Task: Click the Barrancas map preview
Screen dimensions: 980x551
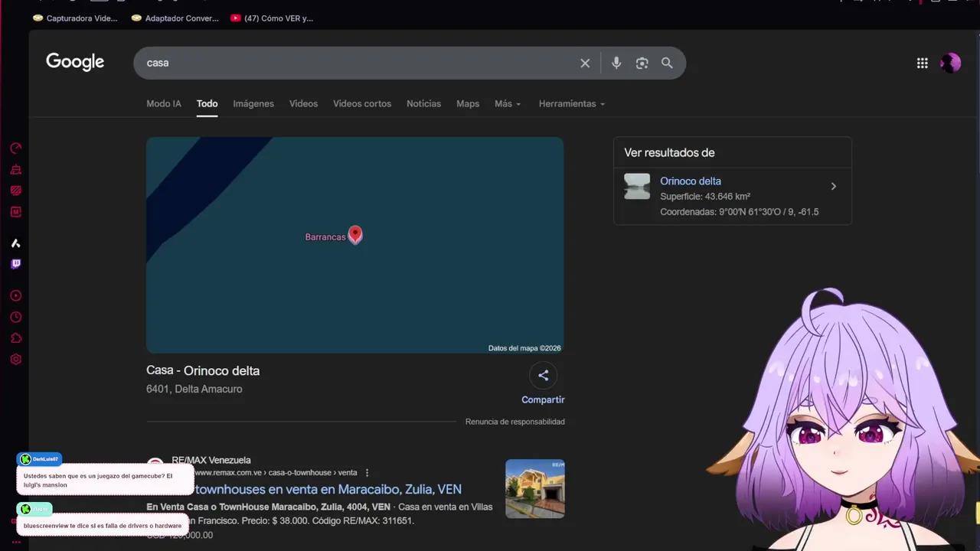Action: click(355, 245)
